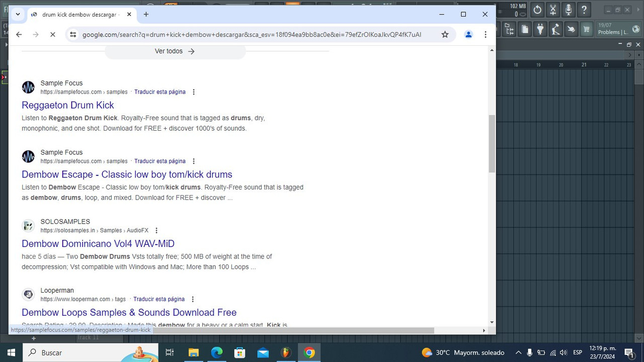Open Chrome profile avatar icon

point(468,35)
